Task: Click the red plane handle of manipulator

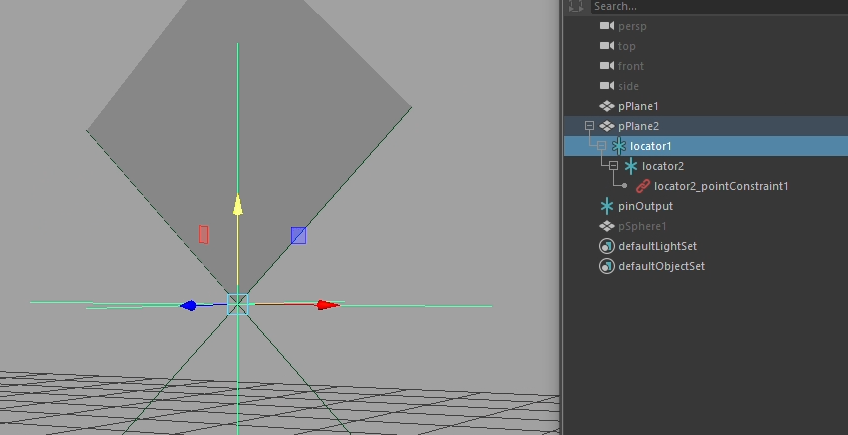Action: 203,234
